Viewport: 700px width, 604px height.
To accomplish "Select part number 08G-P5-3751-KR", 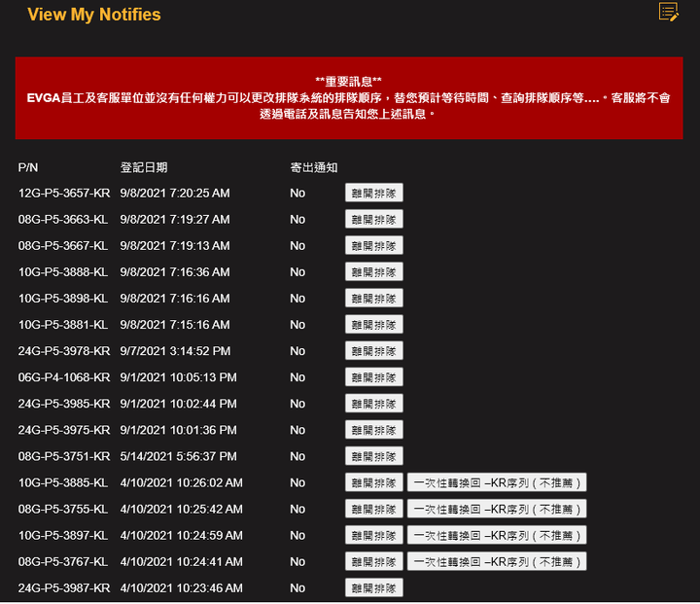I will [64, 456].
